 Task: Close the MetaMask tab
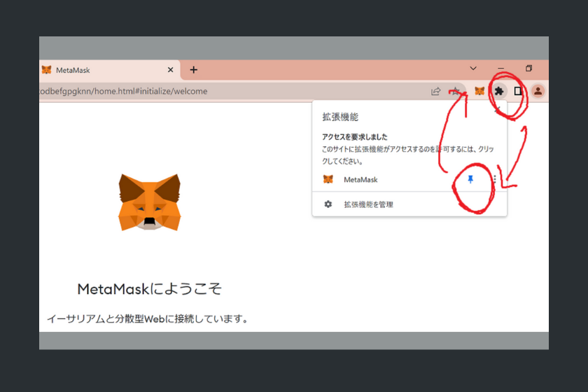170,70
